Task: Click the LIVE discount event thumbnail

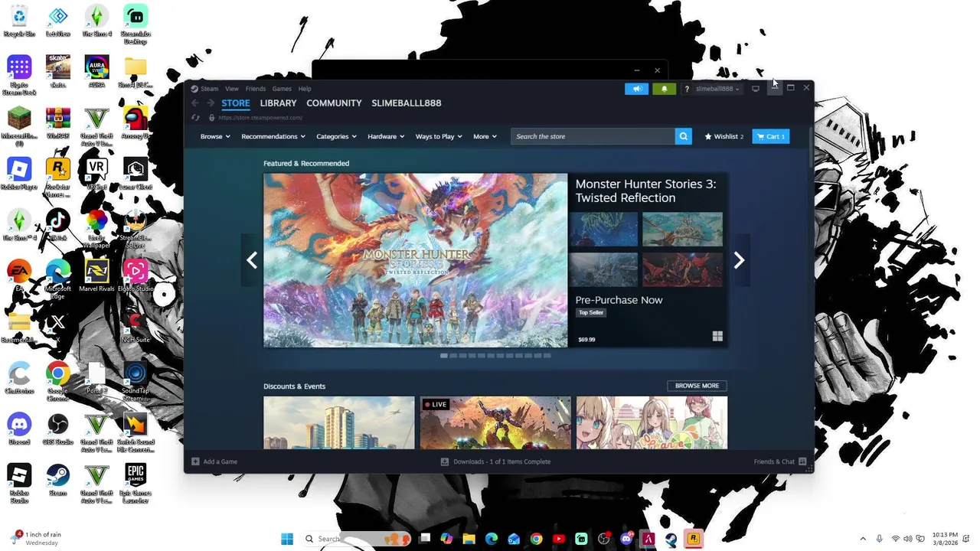Action: point(495,422)
